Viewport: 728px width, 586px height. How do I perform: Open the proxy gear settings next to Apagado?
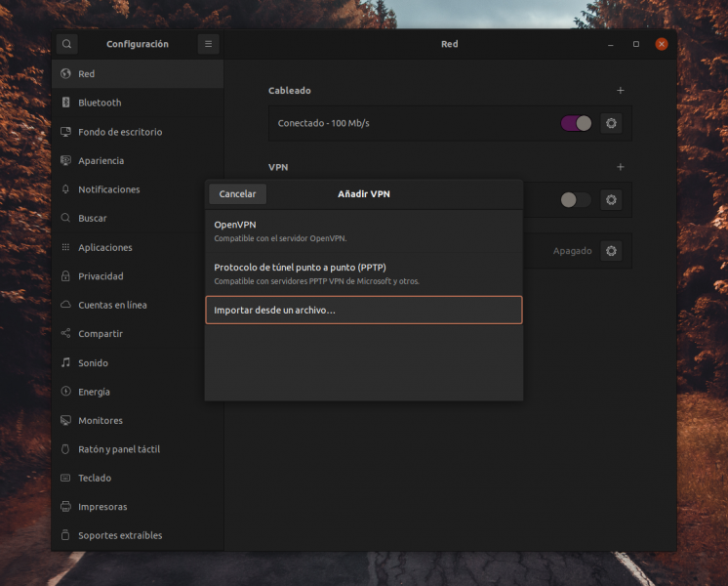611,251
